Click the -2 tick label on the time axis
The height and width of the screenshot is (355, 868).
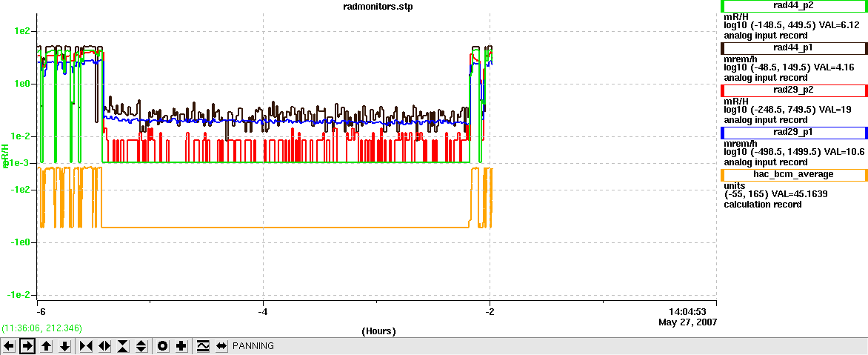(x=489, y=312)
